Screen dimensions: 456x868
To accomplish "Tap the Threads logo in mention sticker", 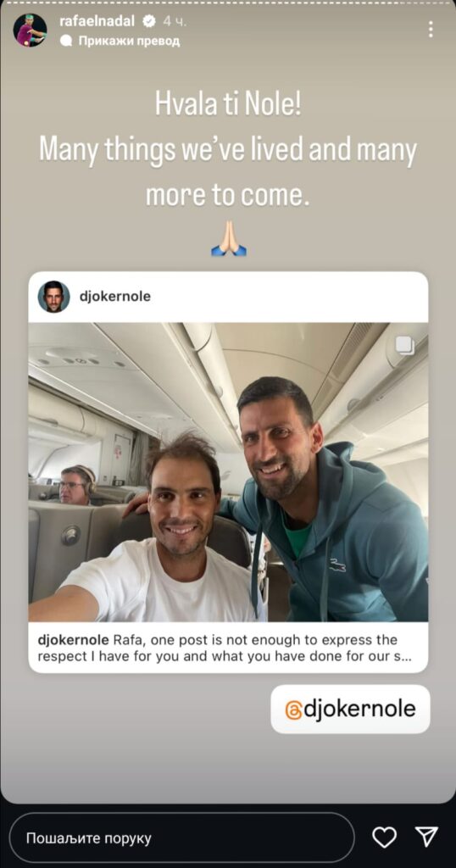I will [x=293, y=709].
